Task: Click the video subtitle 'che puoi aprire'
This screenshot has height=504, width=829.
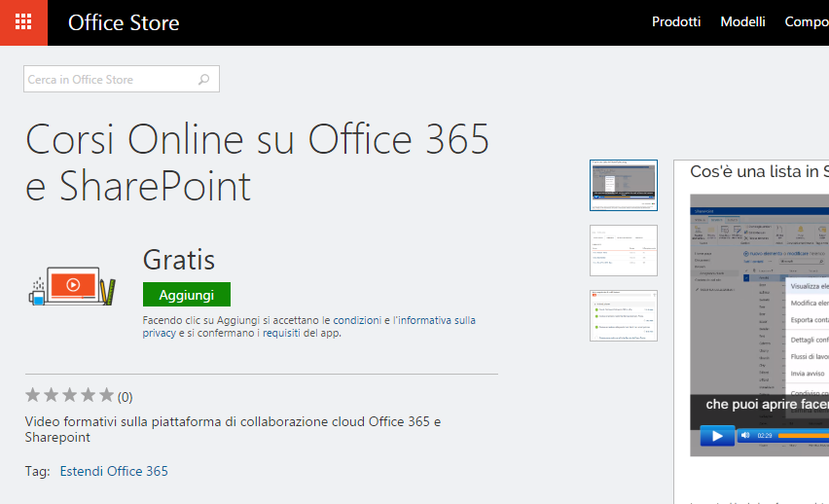Action: pyautogui.click(x=767, y=405)
